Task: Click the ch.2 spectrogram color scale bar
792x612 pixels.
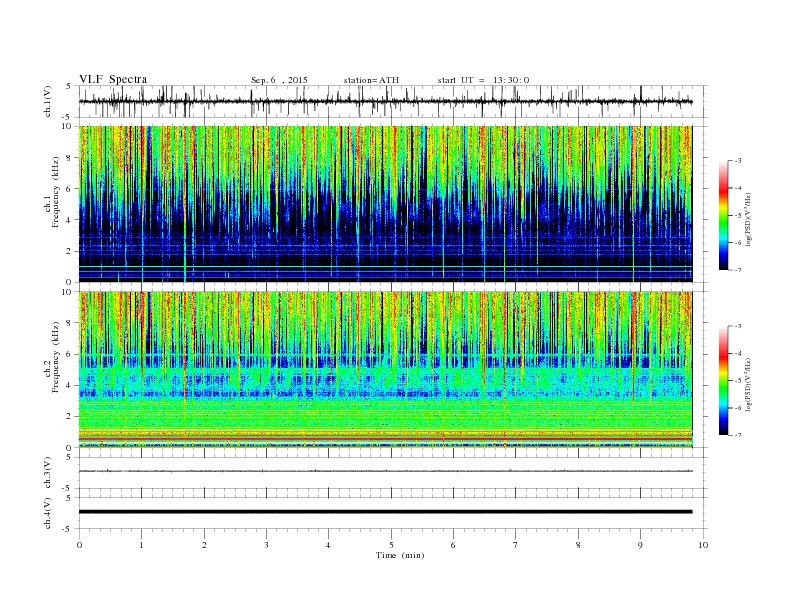Action: (x=723, y=380)
